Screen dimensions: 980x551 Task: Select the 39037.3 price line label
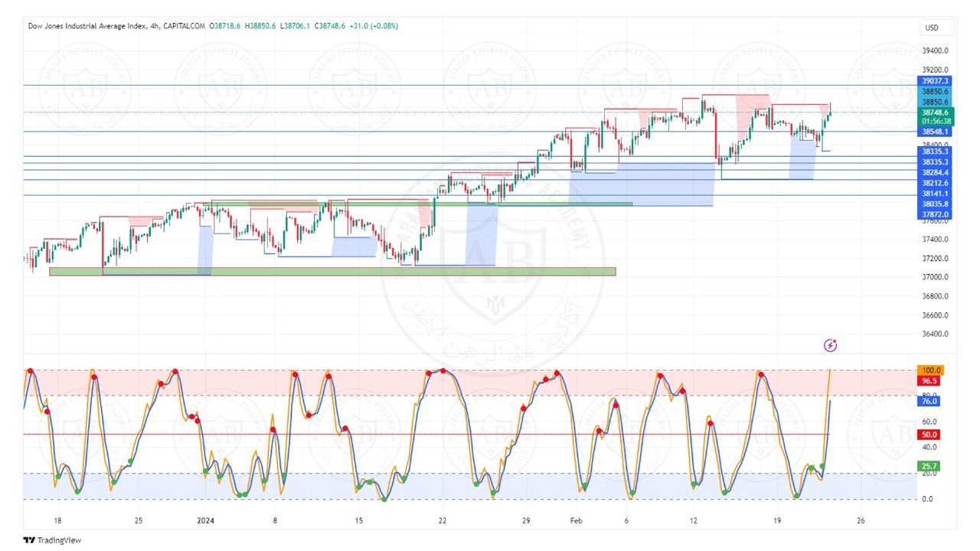coord(935,81)
